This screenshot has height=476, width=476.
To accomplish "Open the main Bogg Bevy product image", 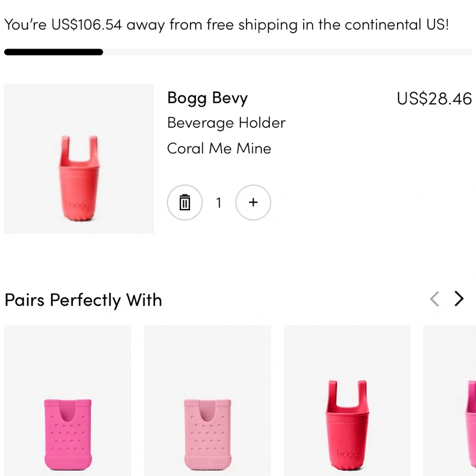I will [79, 158].
